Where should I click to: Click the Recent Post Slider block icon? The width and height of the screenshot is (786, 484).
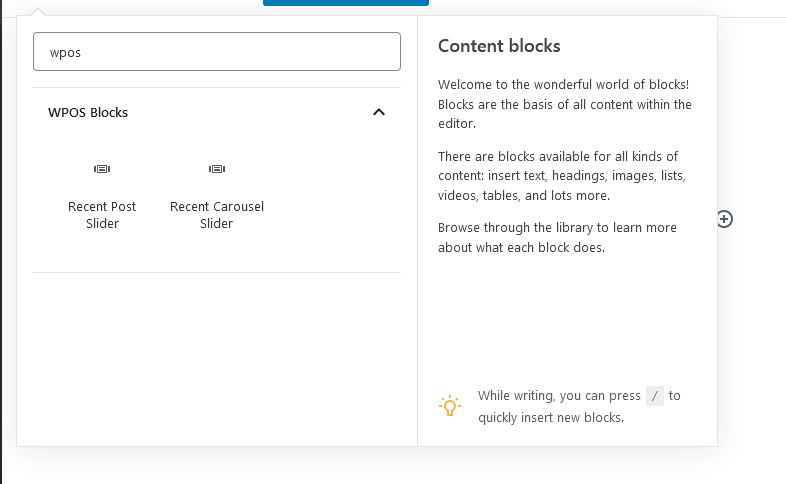102,169
